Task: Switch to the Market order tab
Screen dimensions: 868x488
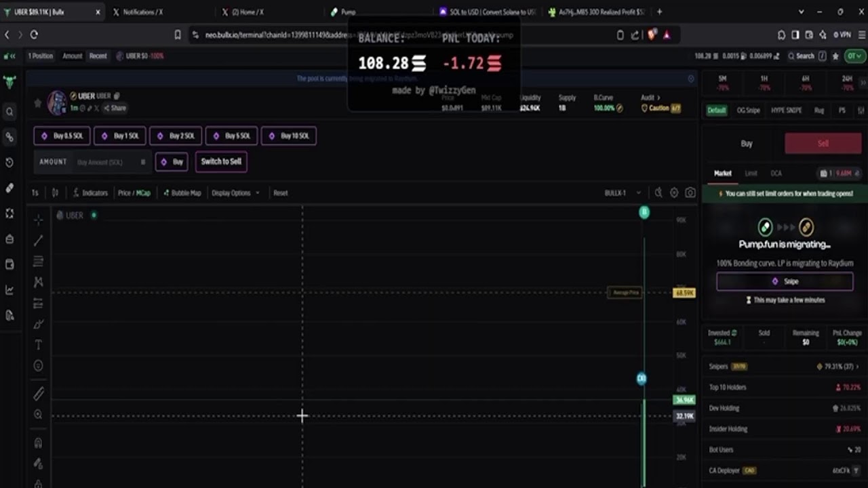Action: point(722,174)
